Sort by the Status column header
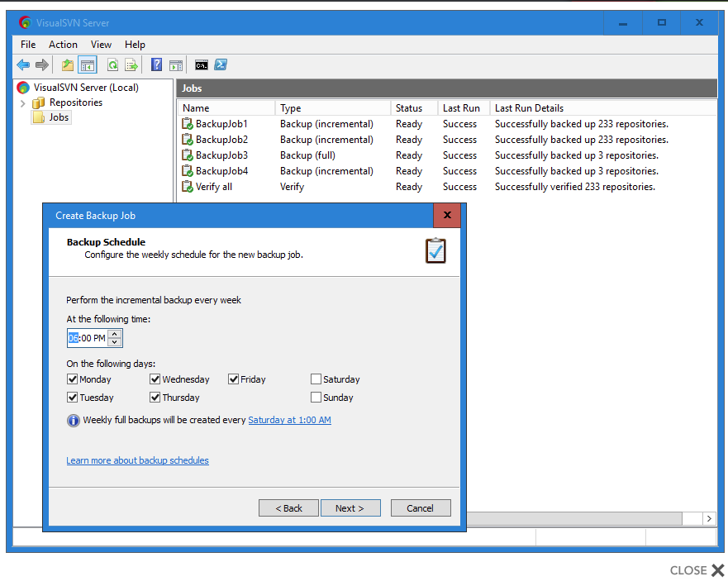Viewport: 728px width, 586px height. click(414, 108)
